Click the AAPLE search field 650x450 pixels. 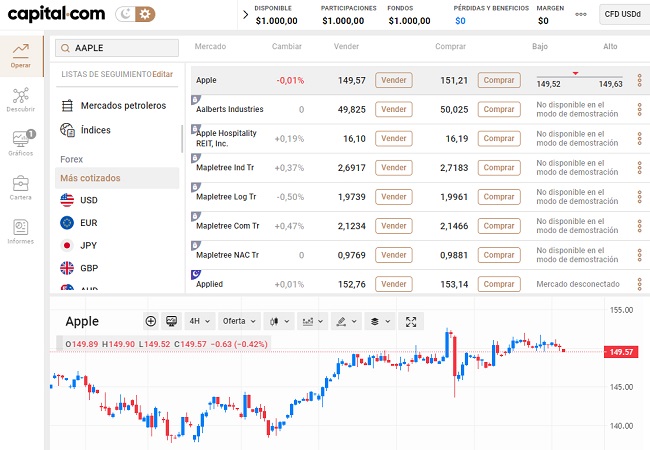117,48
